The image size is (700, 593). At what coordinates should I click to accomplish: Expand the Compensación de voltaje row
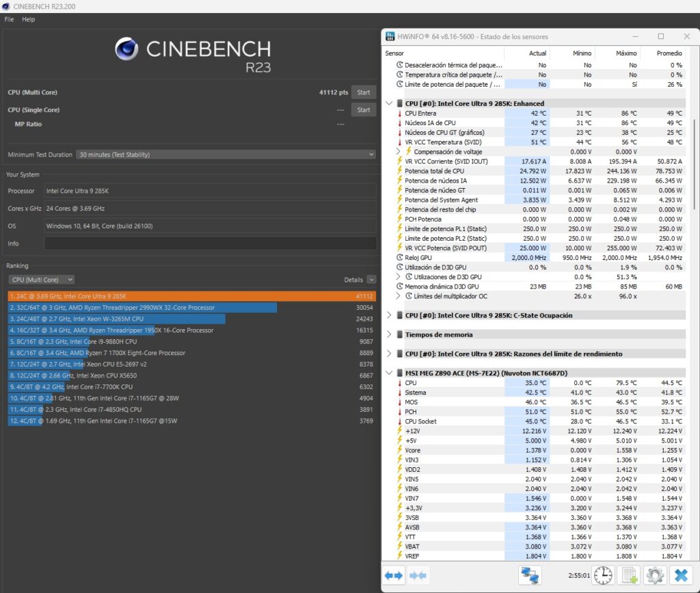click(x=399, y=151)
